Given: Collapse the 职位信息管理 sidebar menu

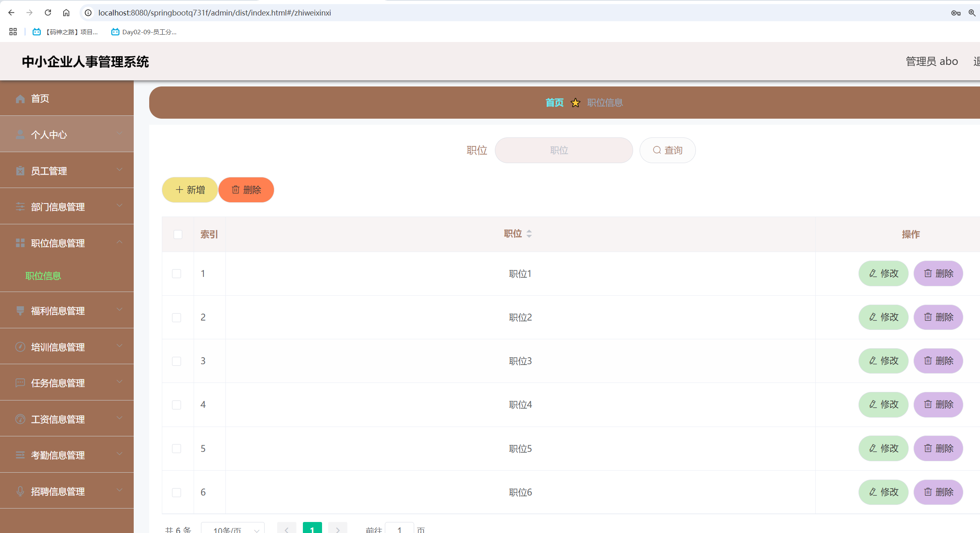Looking at the screenshot, I should click(x=67, y=243).
